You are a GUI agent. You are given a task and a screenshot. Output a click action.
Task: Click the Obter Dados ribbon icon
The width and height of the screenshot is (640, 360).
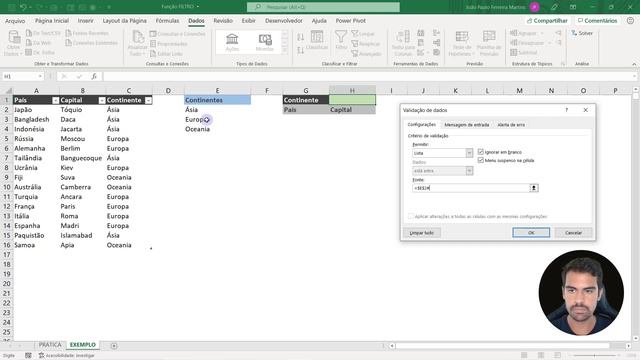coord(13,43)
